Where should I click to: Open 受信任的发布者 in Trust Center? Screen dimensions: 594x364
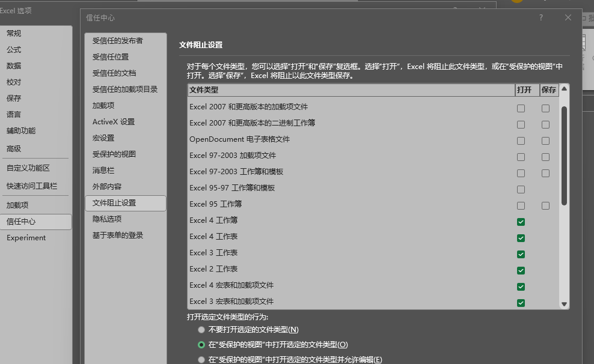126,41
